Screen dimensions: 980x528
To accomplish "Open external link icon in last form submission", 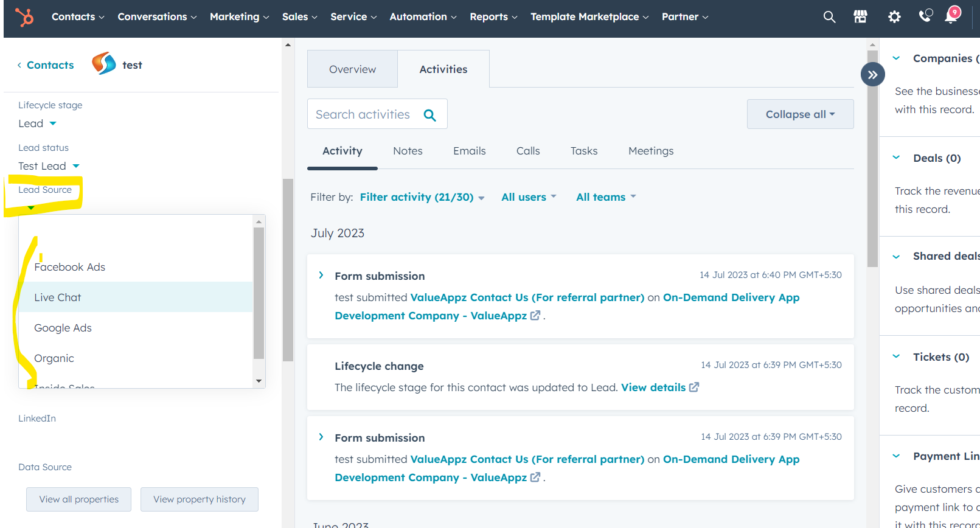I will pos(535,477).
